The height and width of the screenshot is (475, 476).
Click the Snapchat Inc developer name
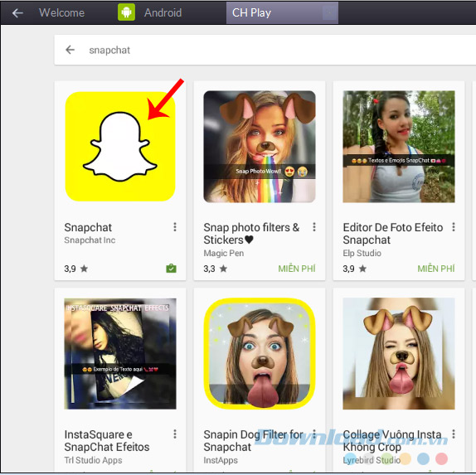pos(90,240)
